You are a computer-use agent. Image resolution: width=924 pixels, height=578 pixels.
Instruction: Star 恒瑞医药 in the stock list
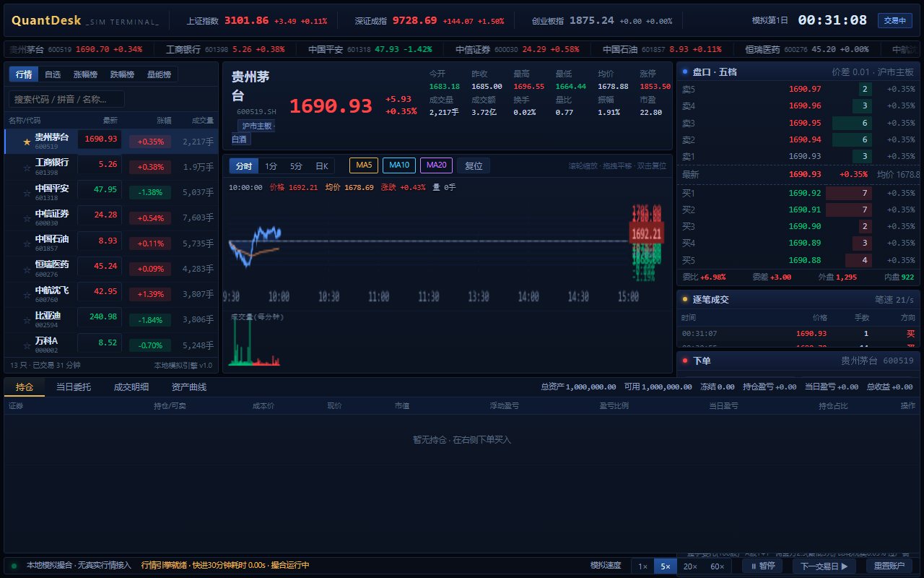[27, 269]
